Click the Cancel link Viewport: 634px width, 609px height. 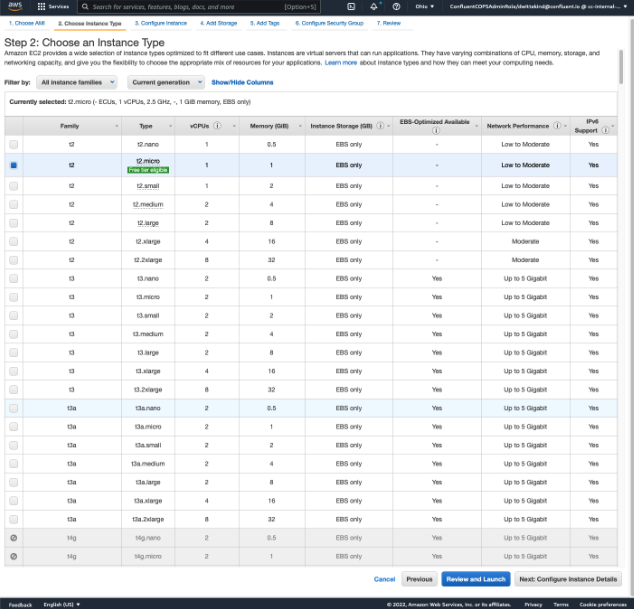pos(384,579)
